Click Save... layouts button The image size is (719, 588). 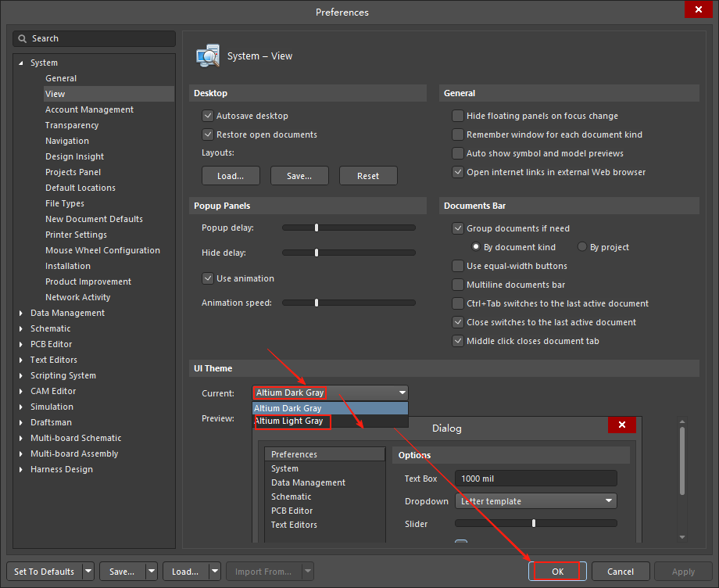tap(299, 176)
